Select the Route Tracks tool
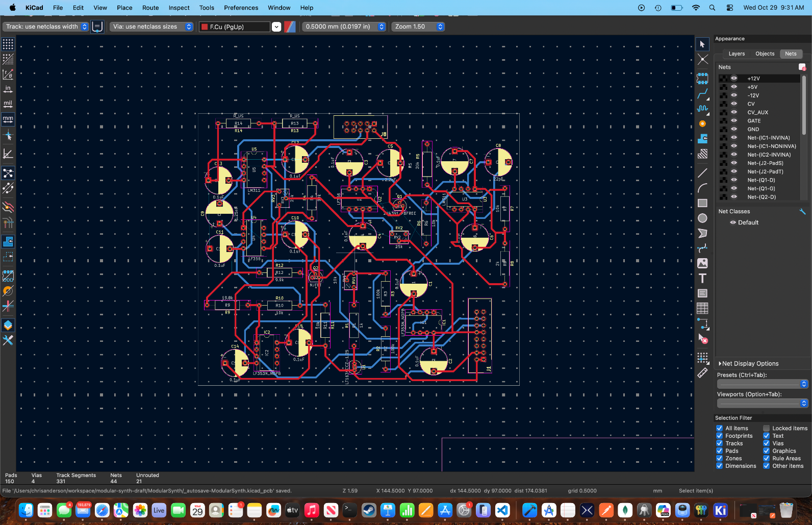Image resolution: width=812 pixels, height=525 pixels. pyautogui.click(x=702, y=94)
